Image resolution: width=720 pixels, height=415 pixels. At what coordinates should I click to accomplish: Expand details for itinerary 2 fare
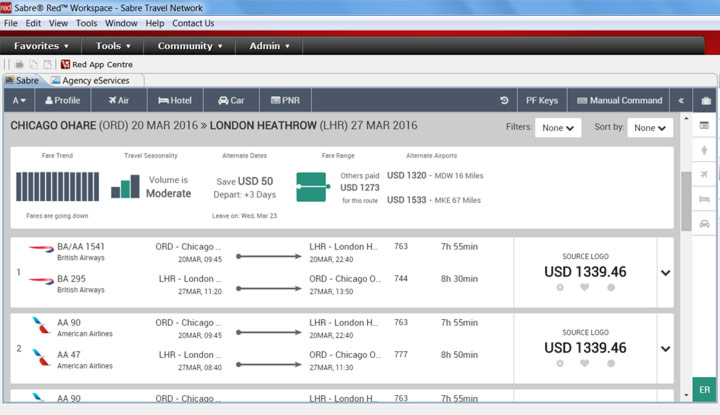pyautogui.click(x=665, y=349)
